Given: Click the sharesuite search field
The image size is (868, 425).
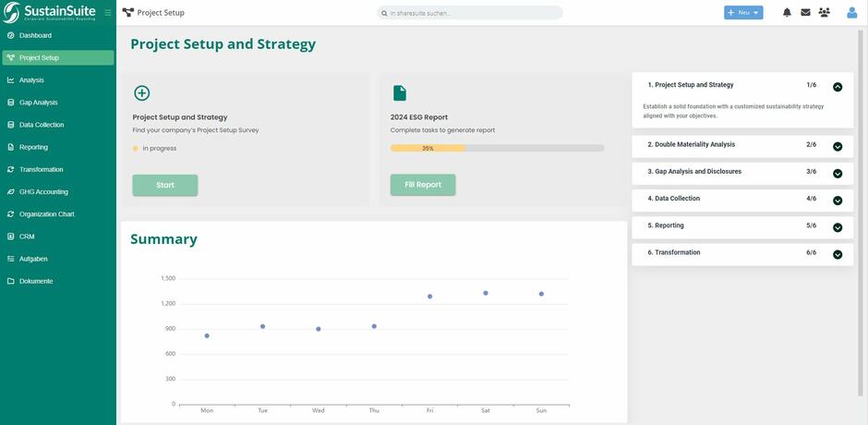Looking at the screenshot, I should (x=470, y=13).
